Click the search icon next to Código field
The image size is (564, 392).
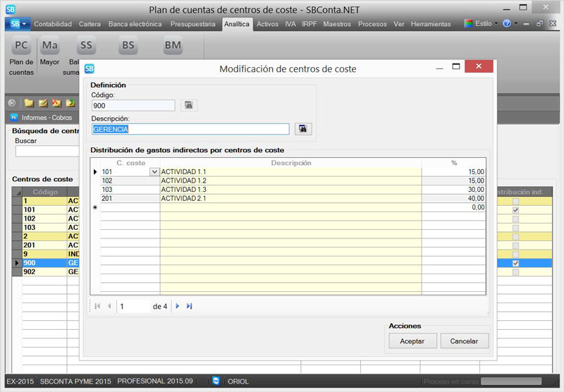(188, 105)
